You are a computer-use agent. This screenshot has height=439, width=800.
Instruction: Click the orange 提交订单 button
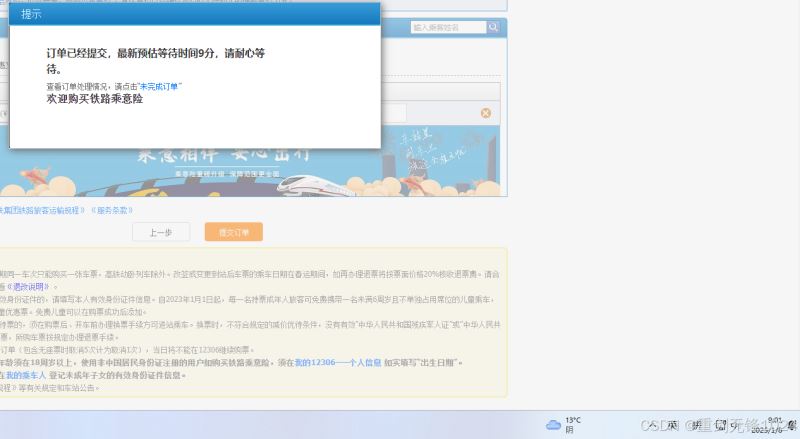[x=234, y=232]
